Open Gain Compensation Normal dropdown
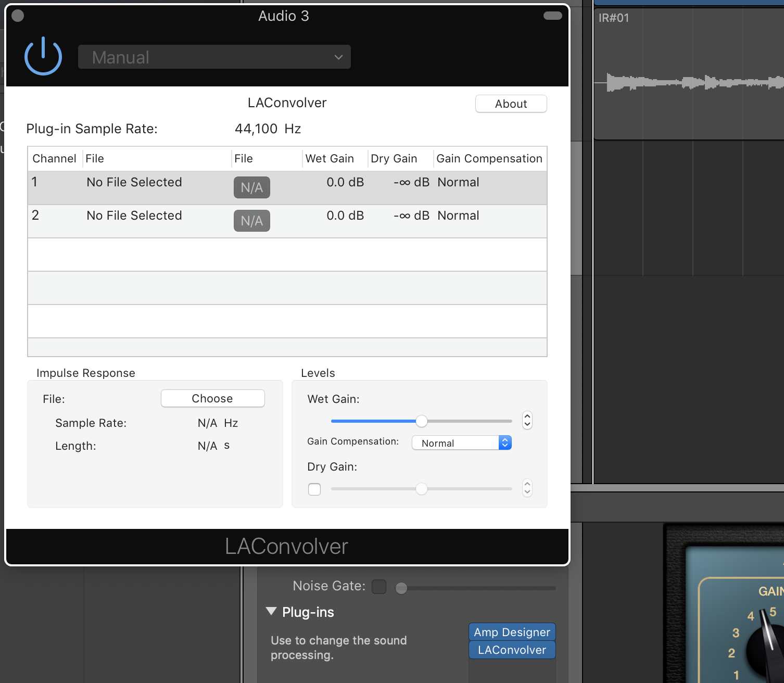The height and width of the screenshot is (683, 784). click(x=461, y=443)
